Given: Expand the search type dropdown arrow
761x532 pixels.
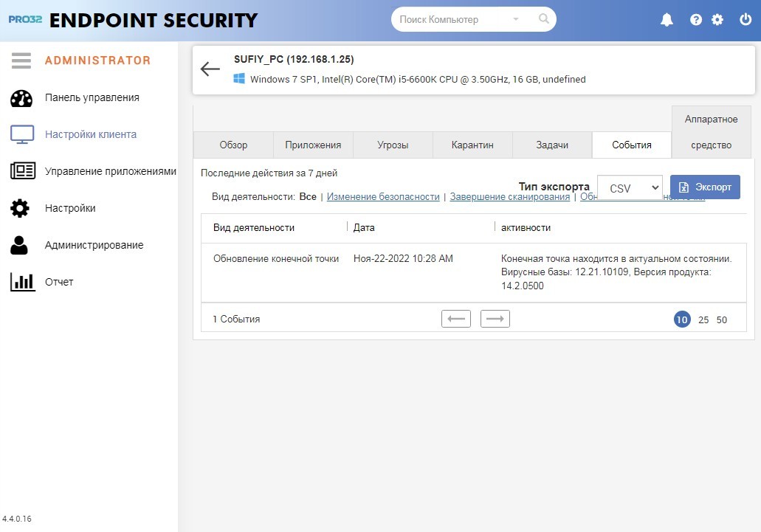Looking at the screenshot, I should click(x=516, y=19).
